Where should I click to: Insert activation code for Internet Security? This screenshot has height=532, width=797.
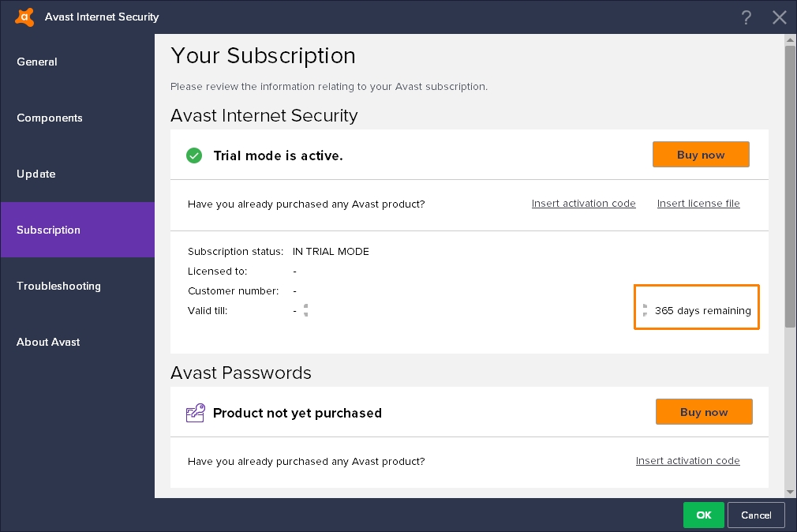tap(583, 204)
